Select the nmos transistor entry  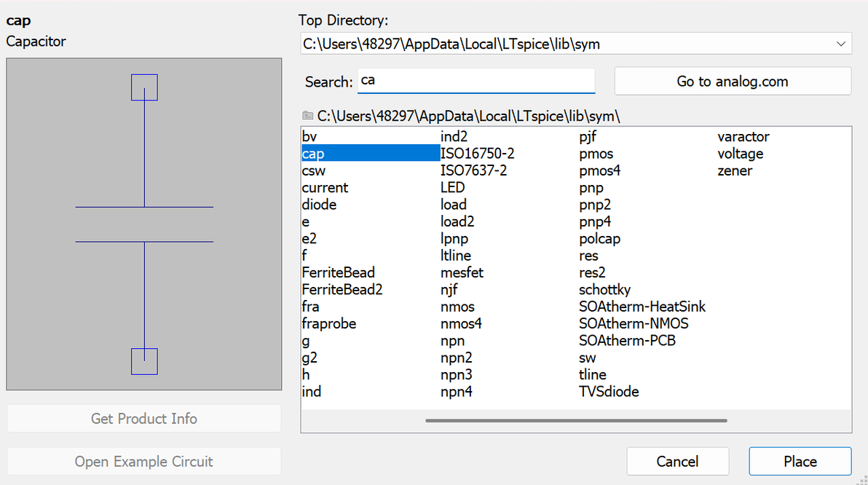[x=457, y=307]
